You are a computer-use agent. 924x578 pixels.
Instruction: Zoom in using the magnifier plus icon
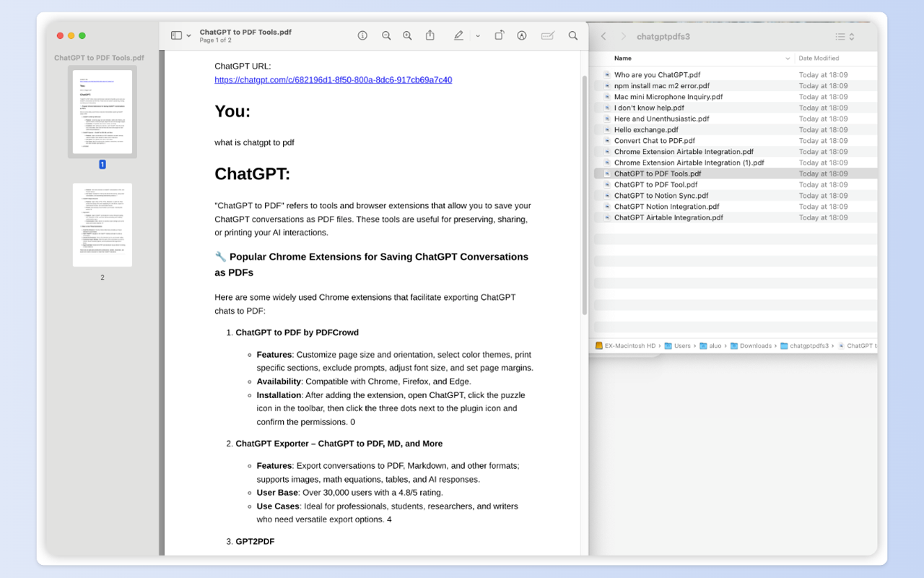click(407, 35)
